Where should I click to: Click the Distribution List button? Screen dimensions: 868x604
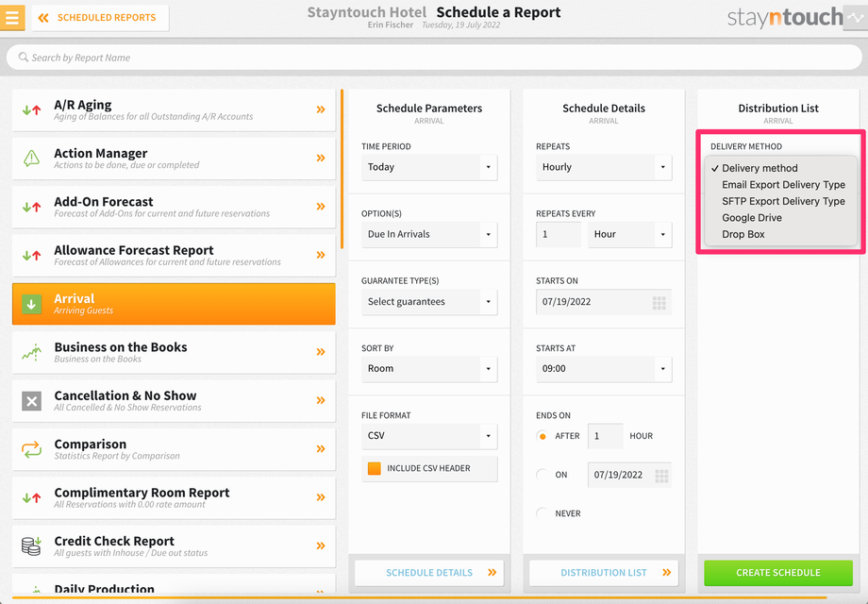tap(604, 573)
